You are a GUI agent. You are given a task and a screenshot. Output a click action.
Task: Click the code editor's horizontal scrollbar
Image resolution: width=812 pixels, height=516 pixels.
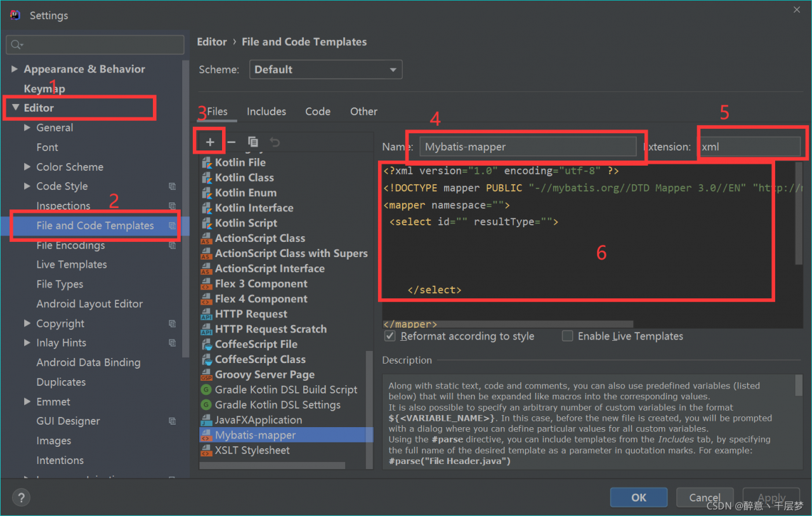coord(507,324)
